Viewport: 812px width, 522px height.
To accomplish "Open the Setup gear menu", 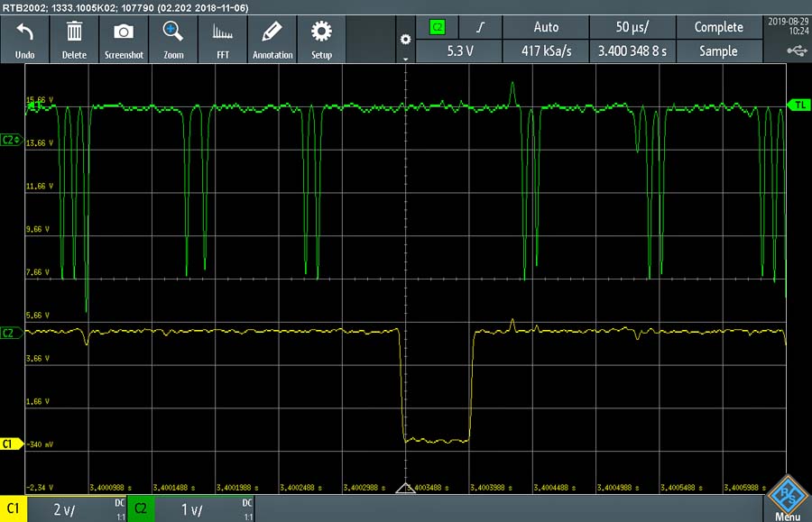I will click(x=321, y=32).
